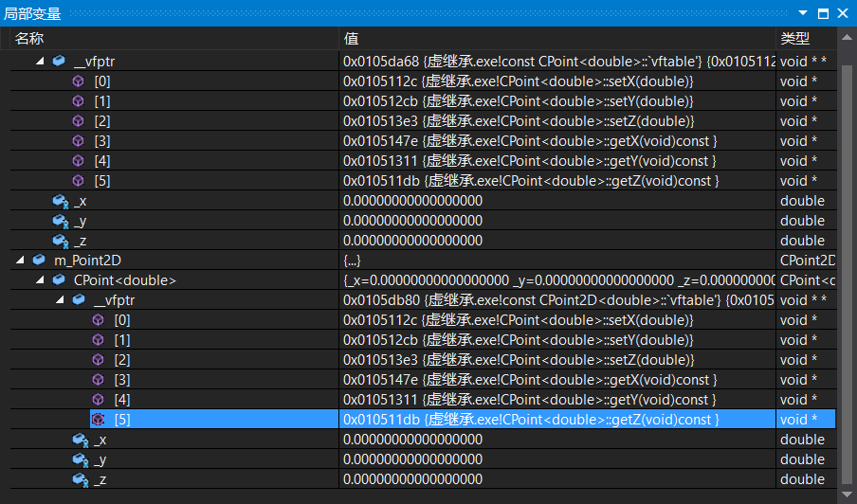This screenshot has width=857, height=504.
Task: Collapse the top __vfptr node with 0x0105da68
Action: click(x=40, y=62)
